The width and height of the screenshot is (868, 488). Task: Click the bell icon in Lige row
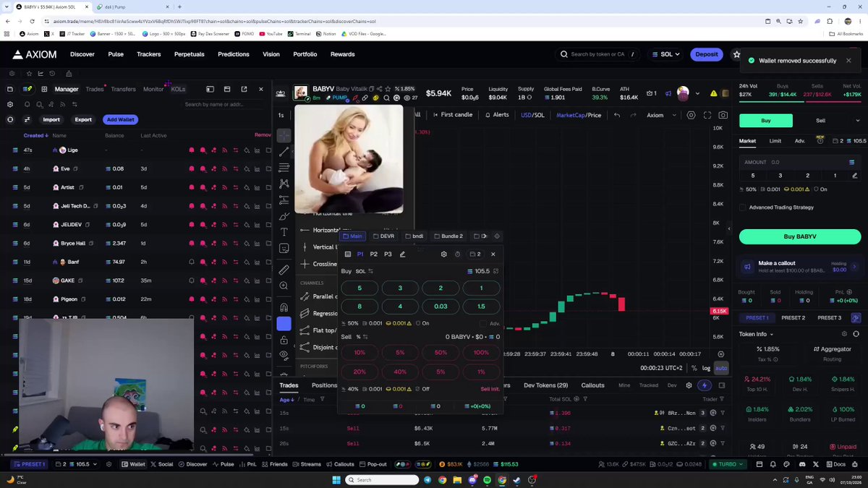click(192, 150)
